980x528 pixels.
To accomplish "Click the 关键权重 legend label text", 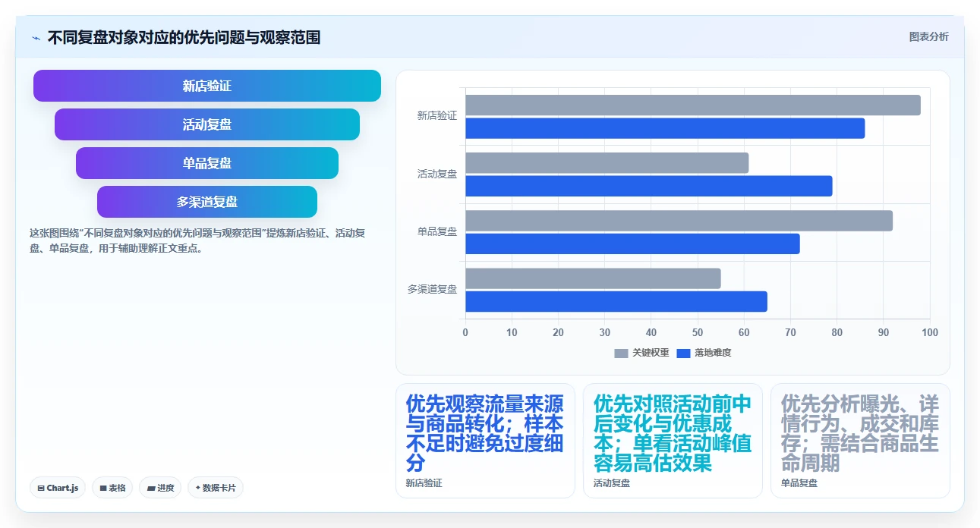I will 651,354.
